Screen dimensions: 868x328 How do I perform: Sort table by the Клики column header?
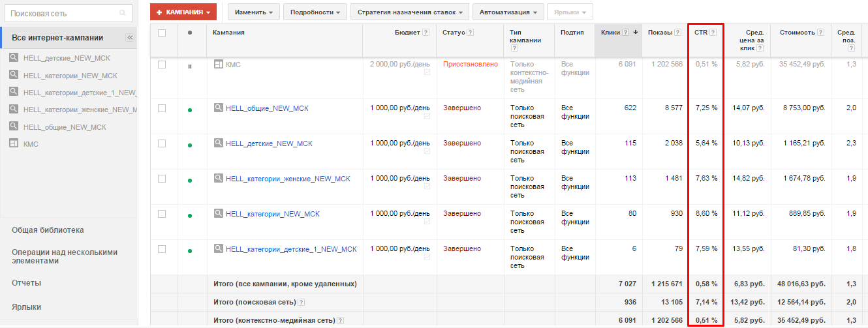click(x=611, y=33)
